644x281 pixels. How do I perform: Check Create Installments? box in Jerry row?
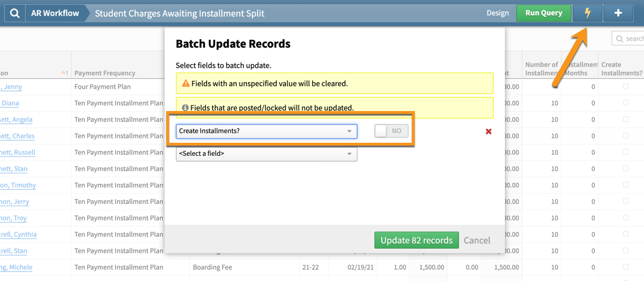click(626, 201)
